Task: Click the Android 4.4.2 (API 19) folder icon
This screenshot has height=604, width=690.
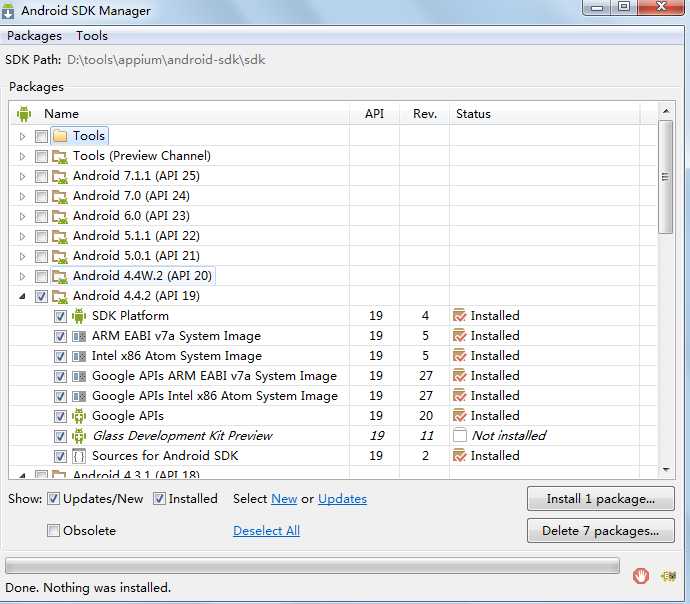Action: [60, 296]
